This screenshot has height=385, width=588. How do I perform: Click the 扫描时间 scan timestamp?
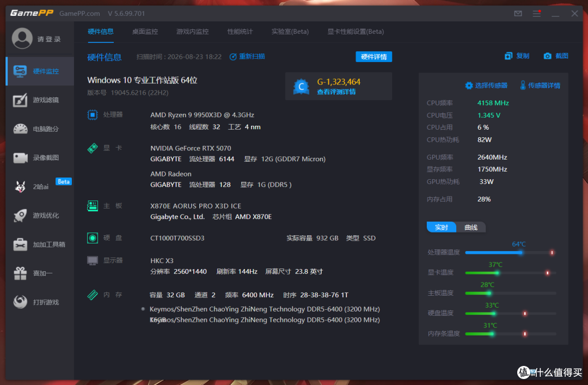(179, 57)
